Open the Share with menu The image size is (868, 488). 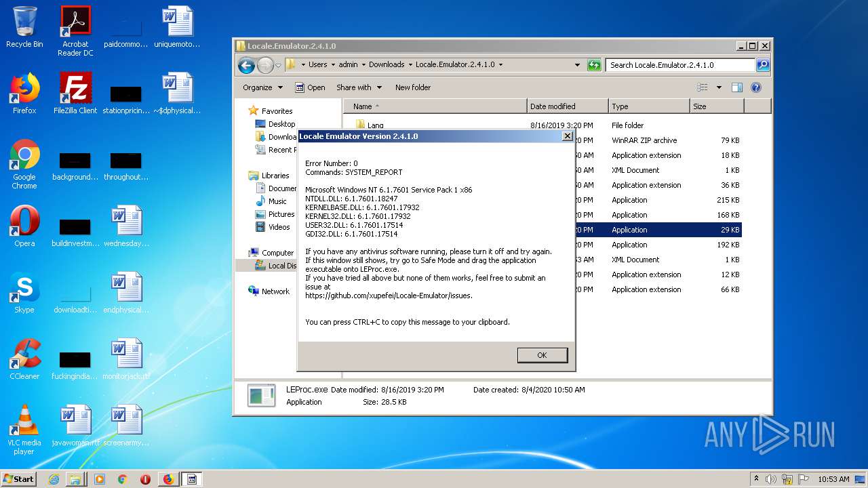pyautogui.click(x=359, y=87)
